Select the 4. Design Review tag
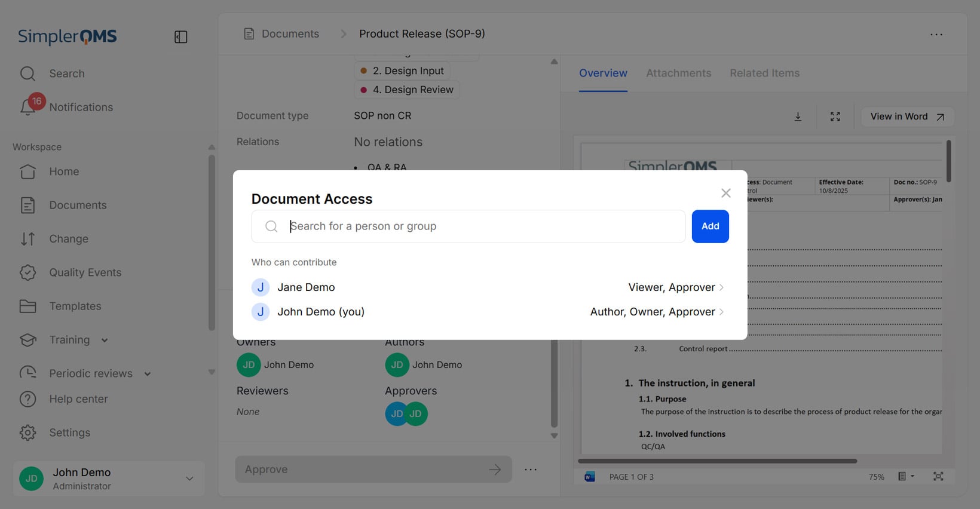 pyautogui.click(x=407, y=90)
